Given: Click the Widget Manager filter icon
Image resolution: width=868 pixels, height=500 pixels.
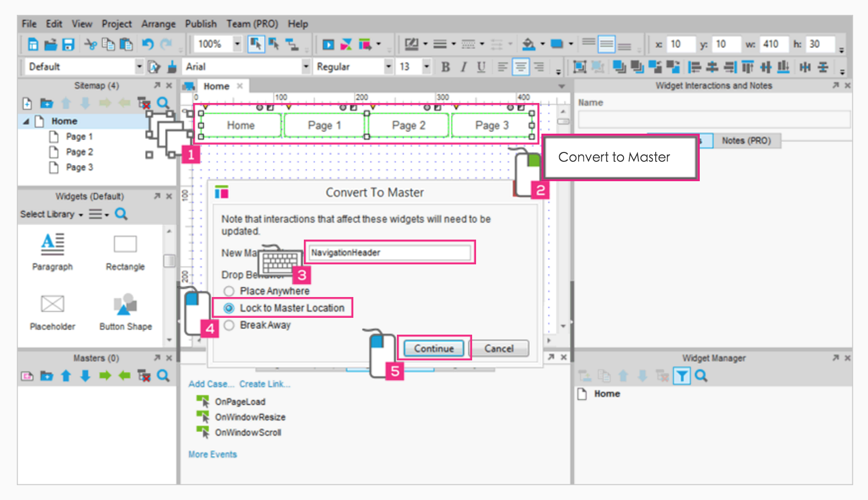Looking at the screenshot, I should [x=681, y=376].
